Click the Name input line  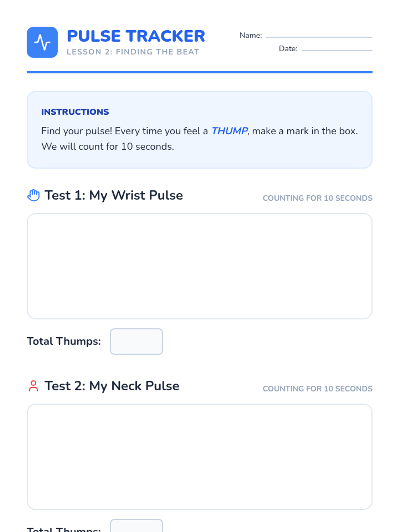[319, 36]
